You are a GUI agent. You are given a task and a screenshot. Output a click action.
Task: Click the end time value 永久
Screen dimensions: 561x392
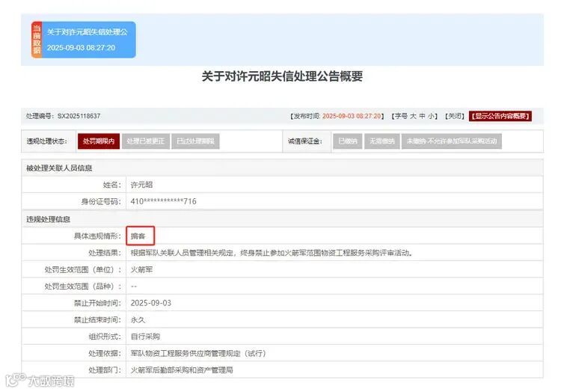138,320
